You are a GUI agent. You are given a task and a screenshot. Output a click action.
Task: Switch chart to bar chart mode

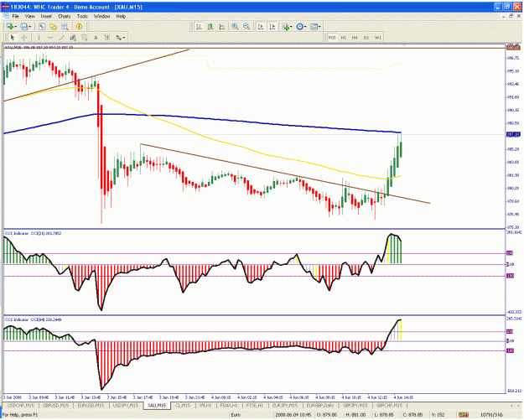coord(199,26)
